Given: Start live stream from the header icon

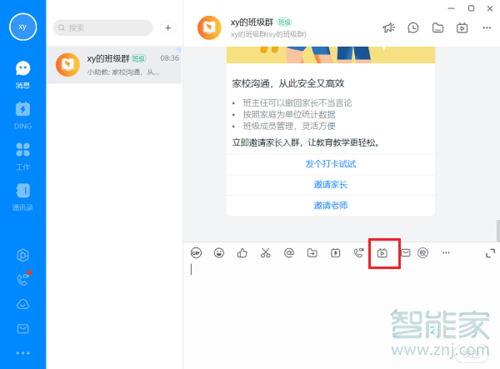Looking at the screenshot, I should [x=462, y=28].
